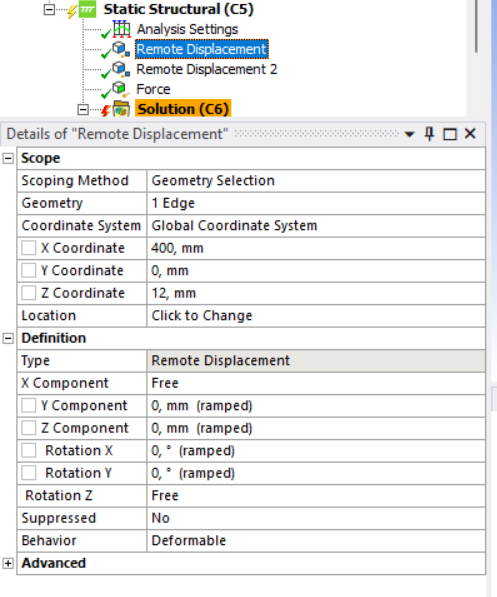
Task: Click the Force load icon
Action: (120, 89)
